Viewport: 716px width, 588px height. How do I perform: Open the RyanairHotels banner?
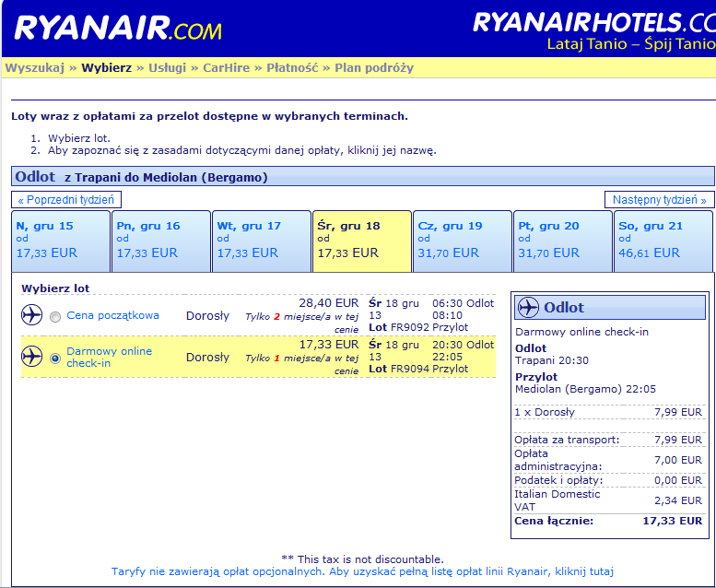tap(593, 31)
